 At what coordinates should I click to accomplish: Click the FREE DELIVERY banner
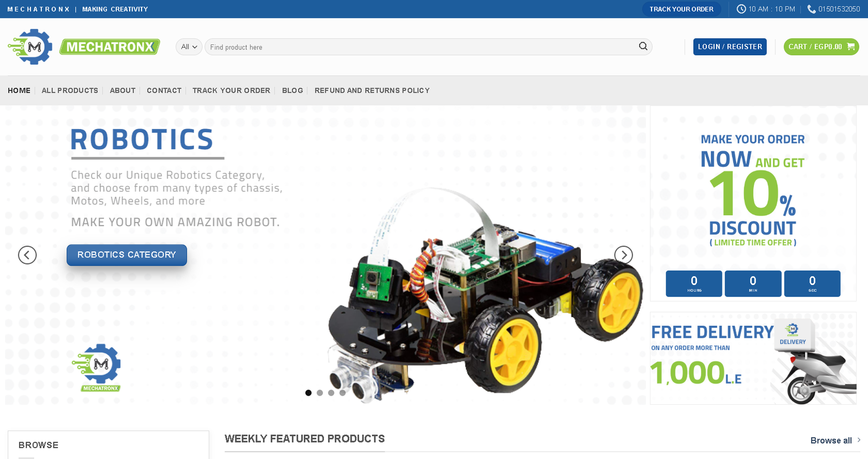click(x=753, y=358)
